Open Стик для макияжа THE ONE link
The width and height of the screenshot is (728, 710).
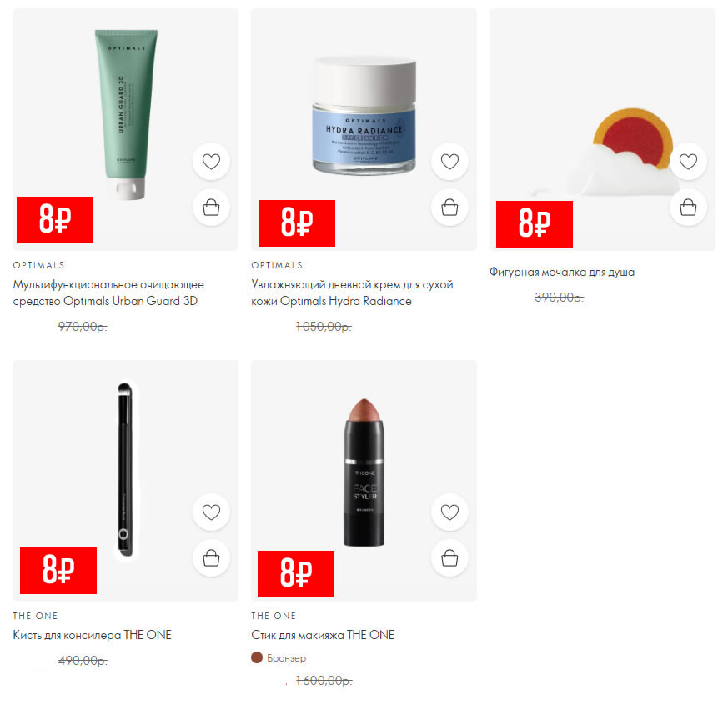pyautogui.click(x=323, y=635)
